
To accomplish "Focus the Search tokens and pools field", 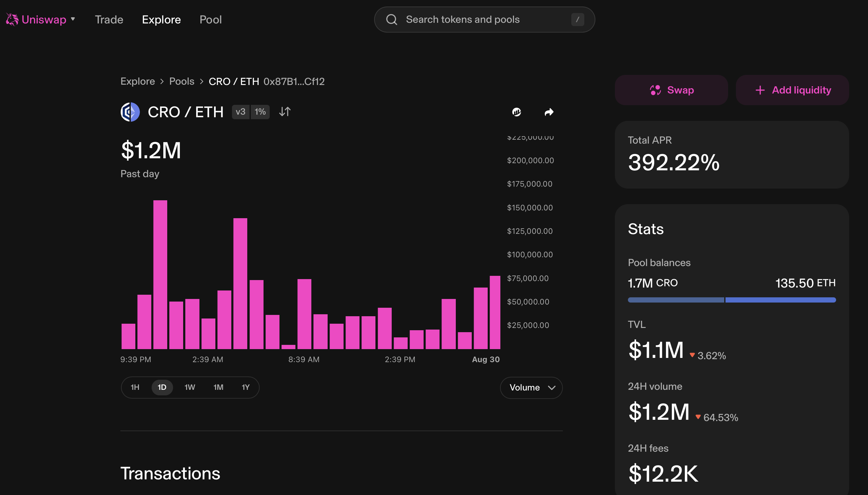I will (x=484, y=20).
